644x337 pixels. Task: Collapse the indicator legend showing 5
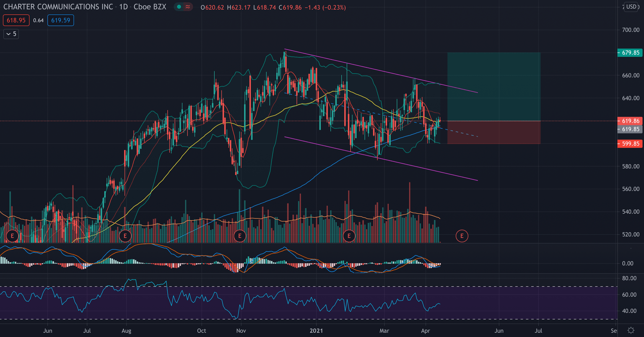(11, 34)
